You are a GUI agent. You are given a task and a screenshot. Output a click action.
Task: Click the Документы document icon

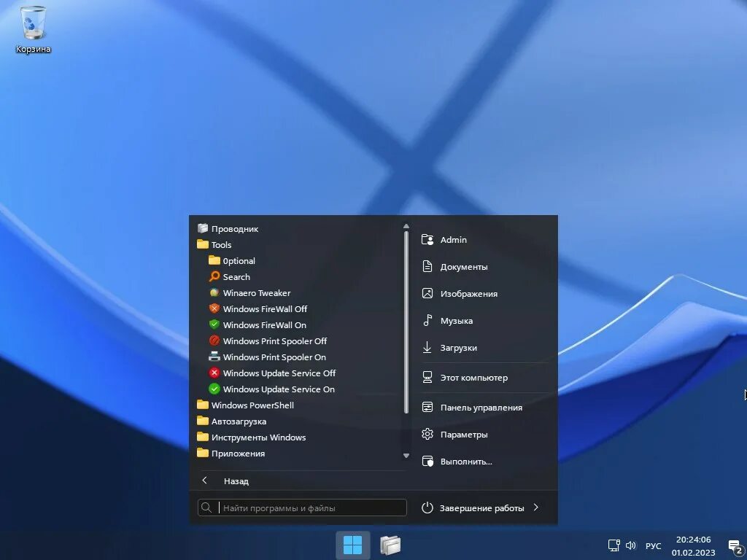[x=427, y=266]
